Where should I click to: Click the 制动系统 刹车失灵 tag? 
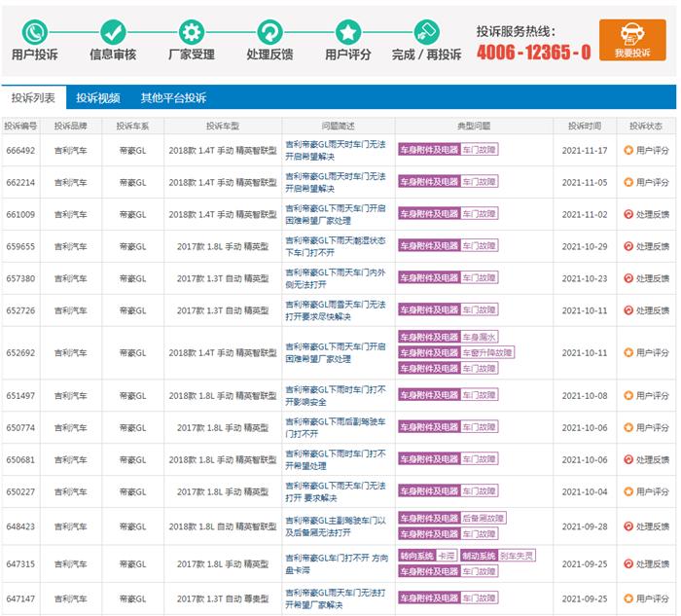point(498,556)
